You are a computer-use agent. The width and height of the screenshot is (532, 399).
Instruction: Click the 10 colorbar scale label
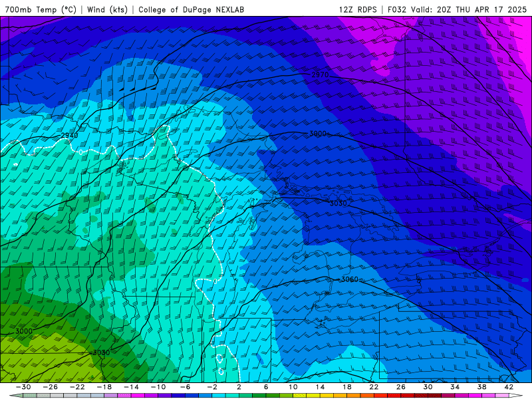293,387
